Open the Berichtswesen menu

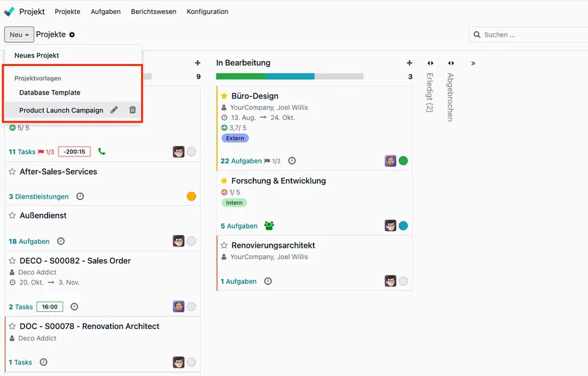pos(152,11)
